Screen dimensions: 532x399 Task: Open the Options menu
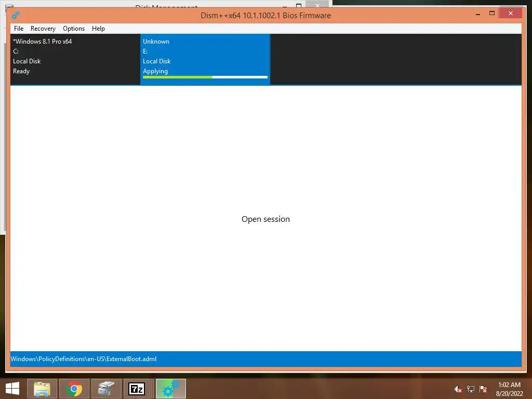pos(74,29)
